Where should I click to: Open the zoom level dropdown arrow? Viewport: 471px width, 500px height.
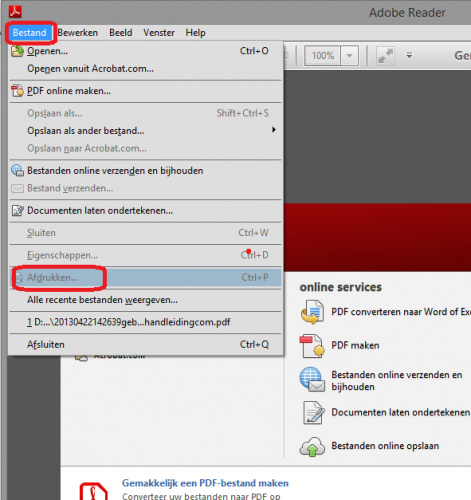click(349, 55)
